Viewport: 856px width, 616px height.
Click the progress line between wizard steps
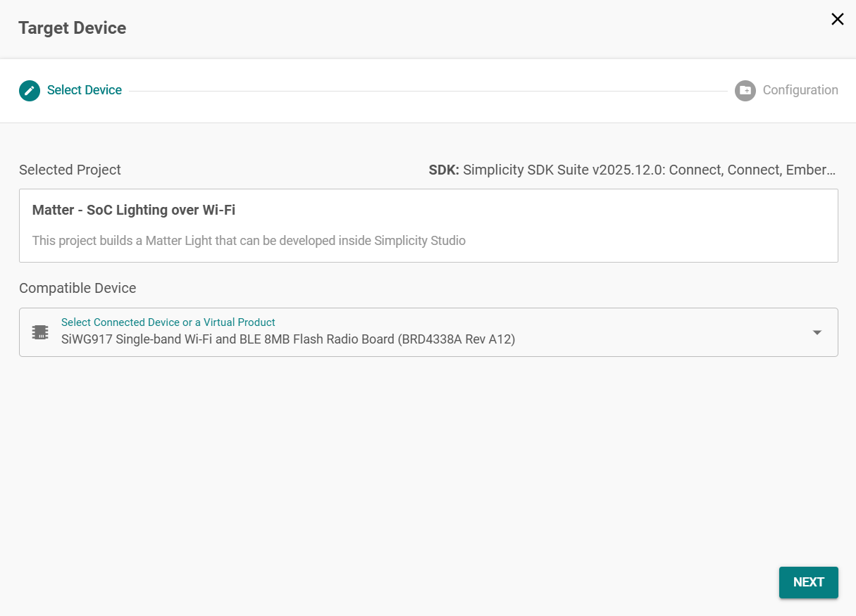pos(428,91)
